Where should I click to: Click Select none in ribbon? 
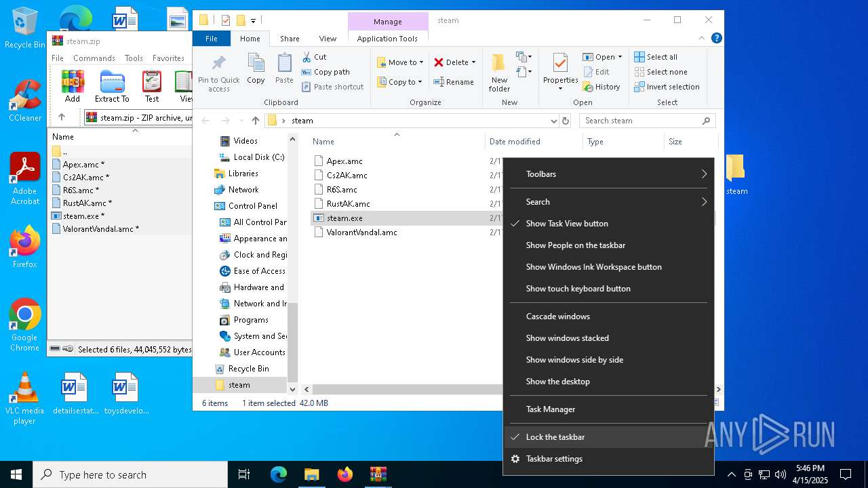point(660,72)
